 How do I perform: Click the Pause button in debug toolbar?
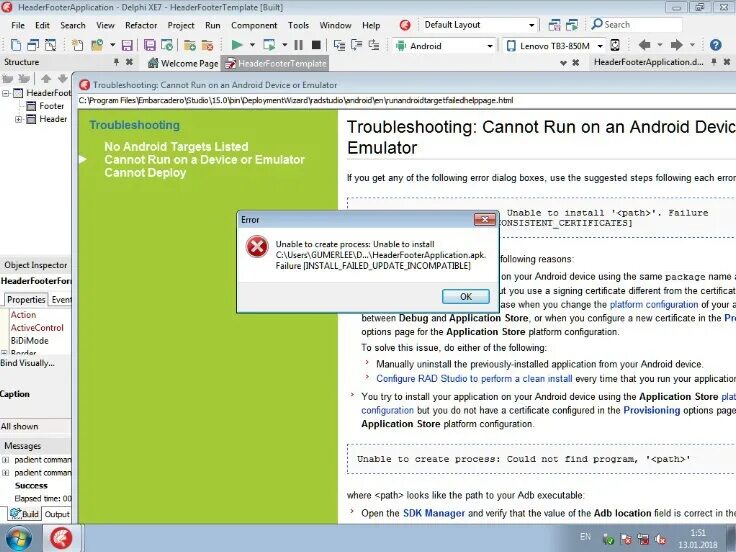(299, 45)
